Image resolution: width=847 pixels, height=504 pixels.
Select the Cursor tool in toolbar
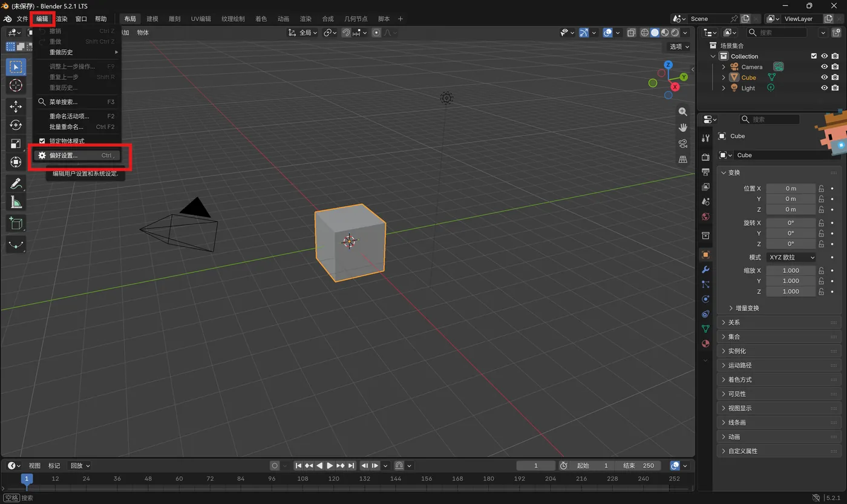click(x=16, y=85)
